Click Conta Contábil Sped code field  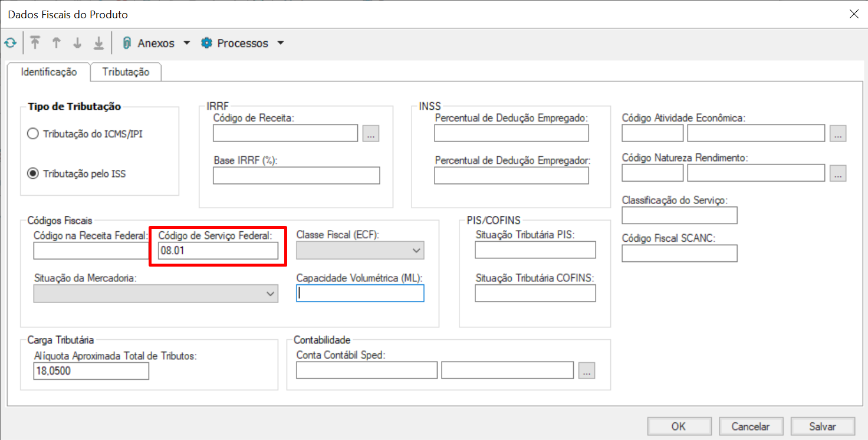coord(367,370)
